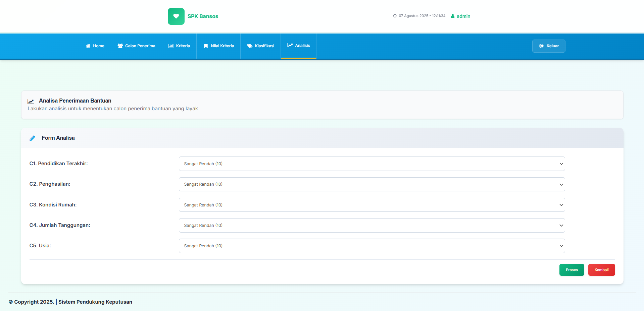Click the pencil icon beside Form Analisa

click(32, 138)
